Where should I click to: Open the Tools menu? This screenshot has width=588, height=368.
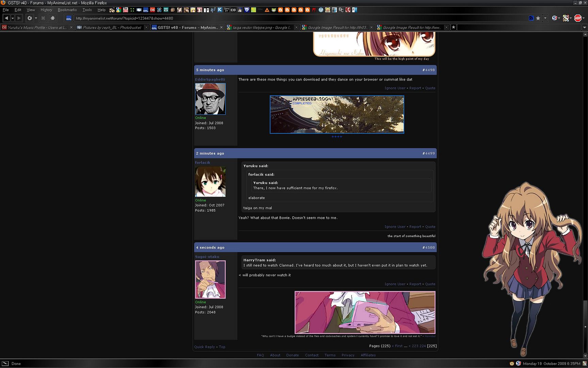pos(87,10)
